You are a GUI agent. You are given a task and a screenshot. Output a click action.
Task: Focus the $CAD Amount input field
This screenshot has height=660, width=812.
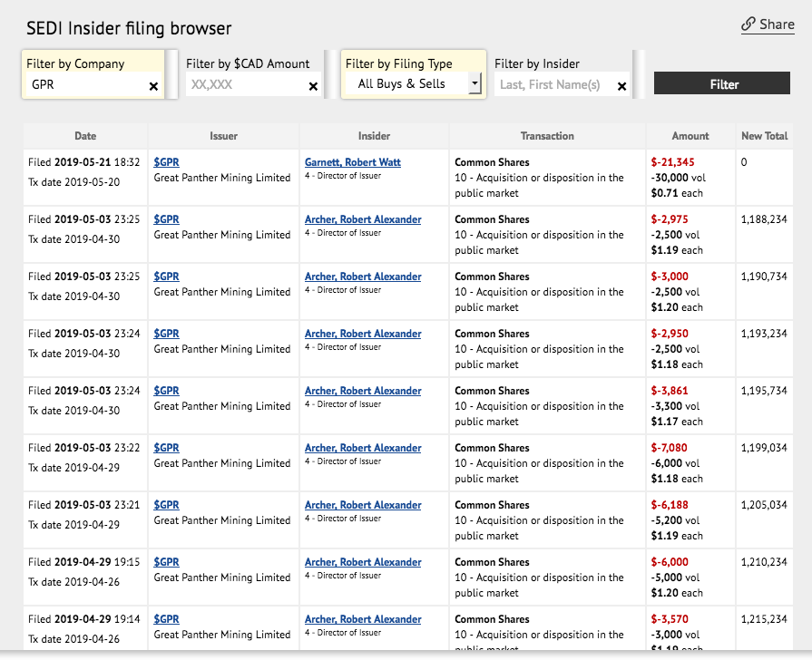click(245, 84)
